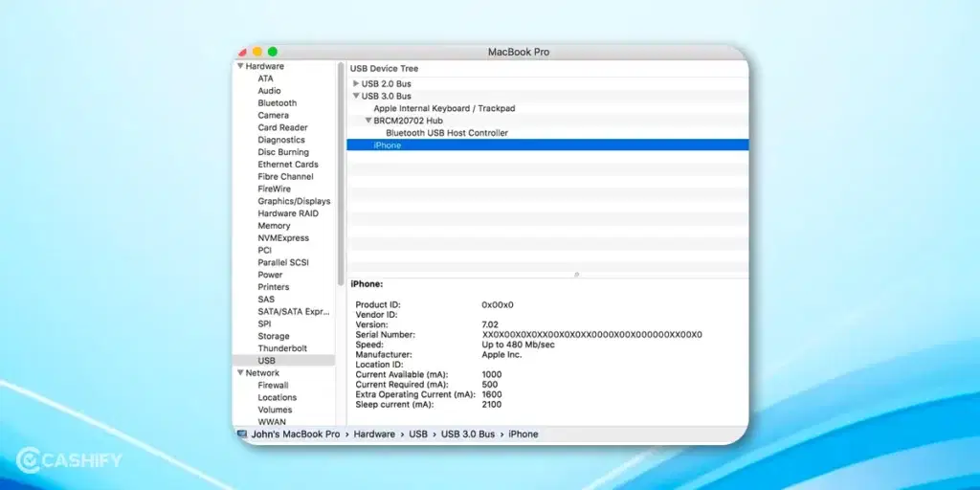Open the WWAN network category

point(272,422)
